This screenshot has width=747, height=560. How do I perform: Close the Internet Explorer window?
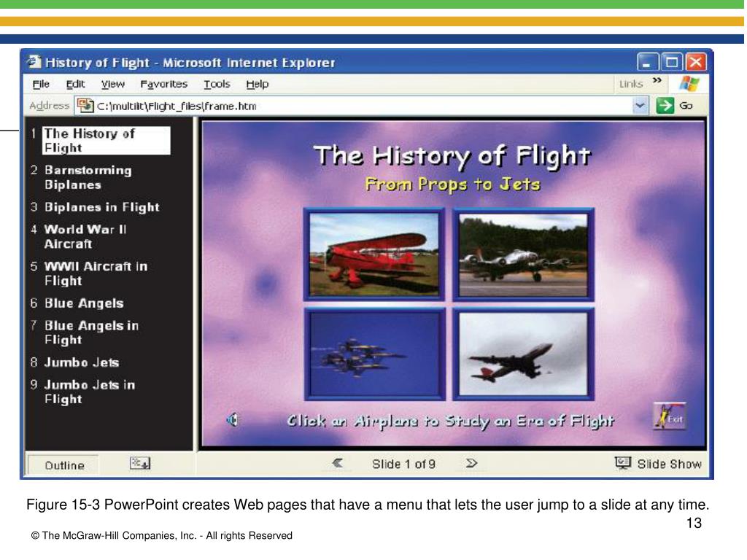(695, 62)
